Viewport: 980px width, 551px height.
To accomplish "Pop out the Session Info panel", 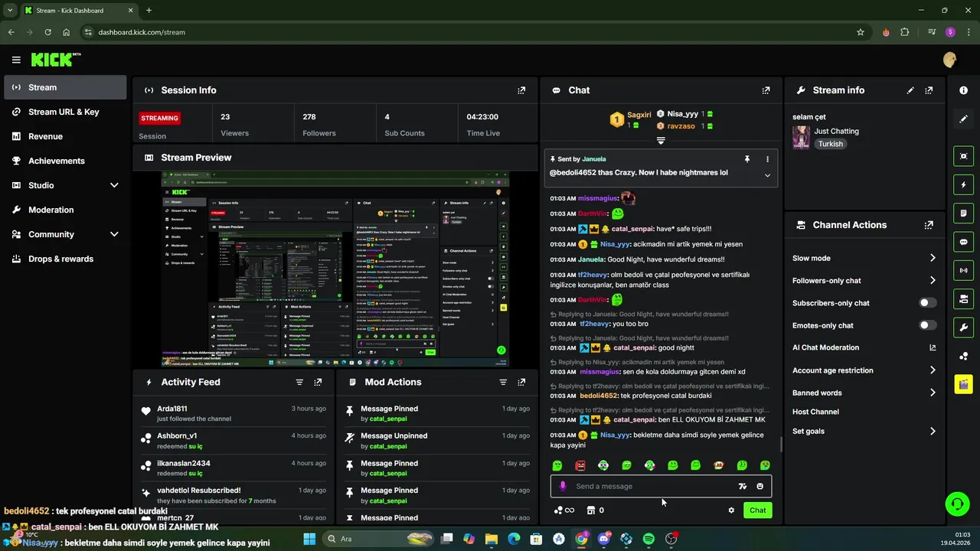I will point(521,90).
